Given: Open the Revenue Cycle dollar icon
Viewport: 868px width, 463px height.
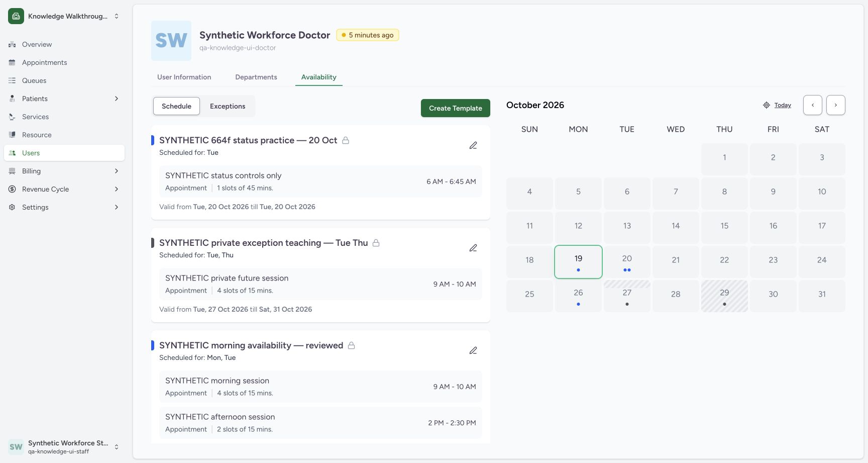Looking at the screenshot, I should click(12, 189).
